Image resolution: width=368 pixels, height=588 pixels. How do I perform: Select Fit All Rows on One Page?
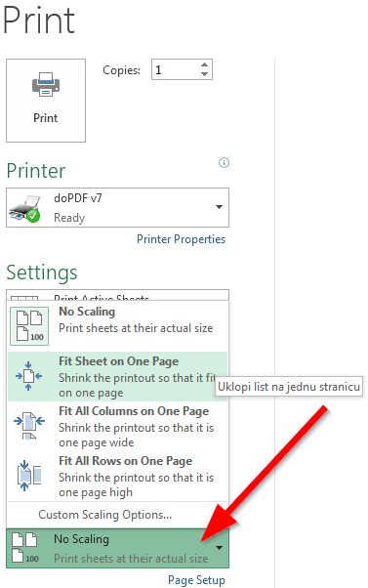click(x=117, y=477)
